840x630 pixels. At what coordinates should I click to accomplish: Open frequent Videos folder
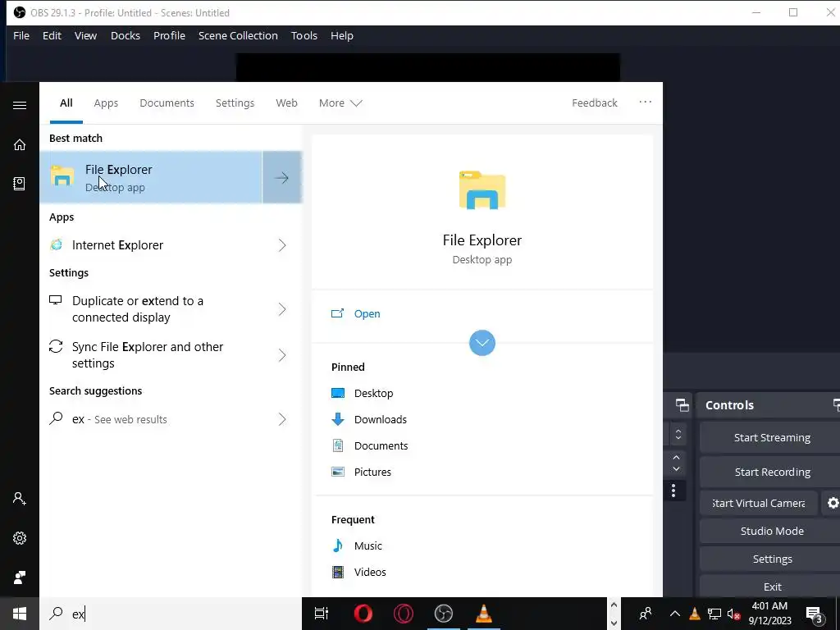[x=359, y=572]
